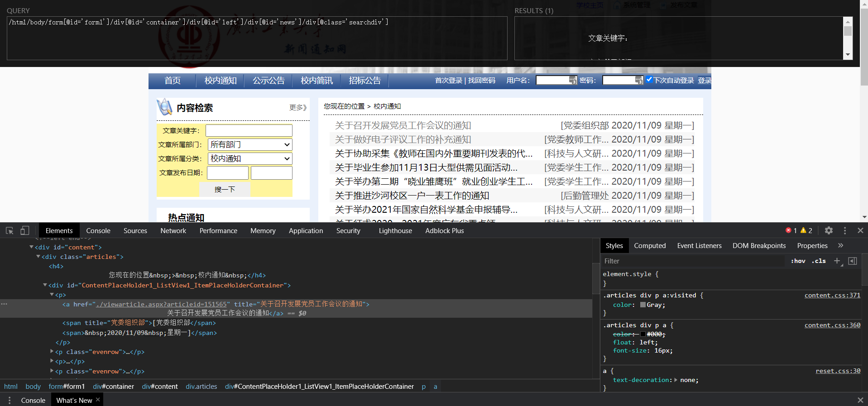
Task: Open DevTools settings gear
Action: (829, 230)
